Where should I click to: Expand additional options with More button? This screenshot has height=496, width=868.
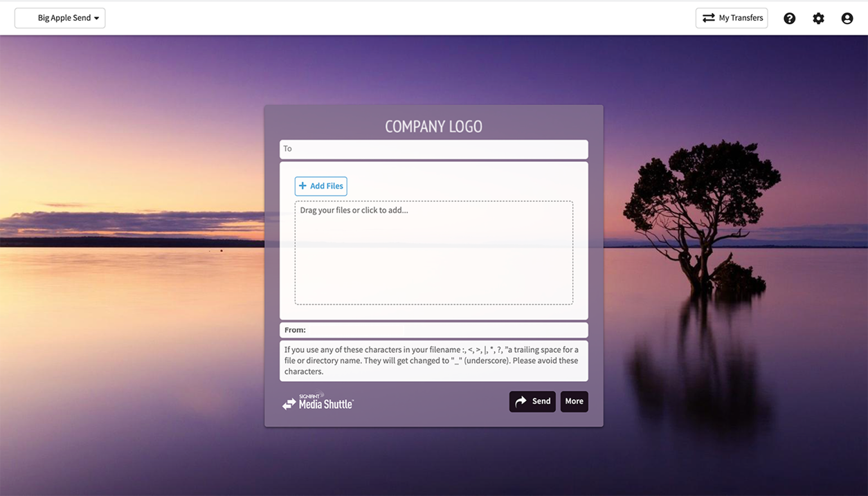[574, 401]
